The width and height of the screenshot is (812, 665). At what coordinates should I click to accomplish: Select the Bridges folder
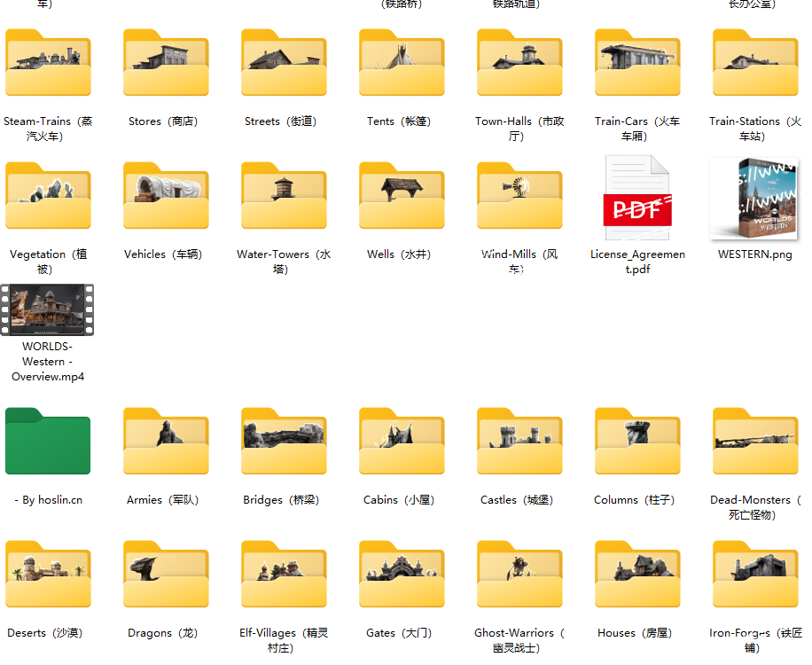coord(284,442)
